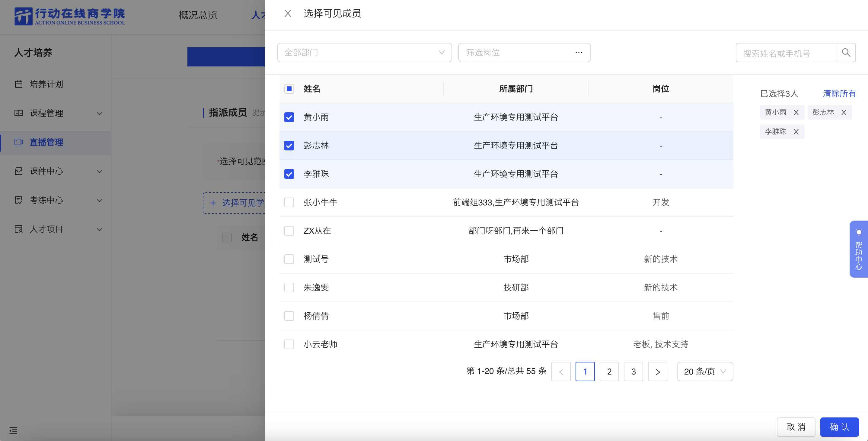Open 课件中心 in the sidebar
Image resolution: width=868 pixels, height=441 pixels.
[x=56, y=171]
